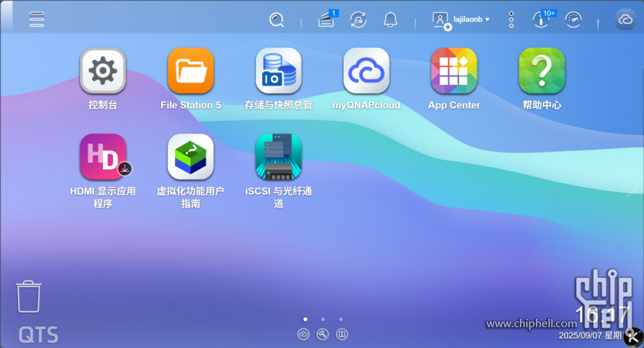Open background tasks icon with badge 1
Screen dimensions: 644x348
click(x=328, y=19)
